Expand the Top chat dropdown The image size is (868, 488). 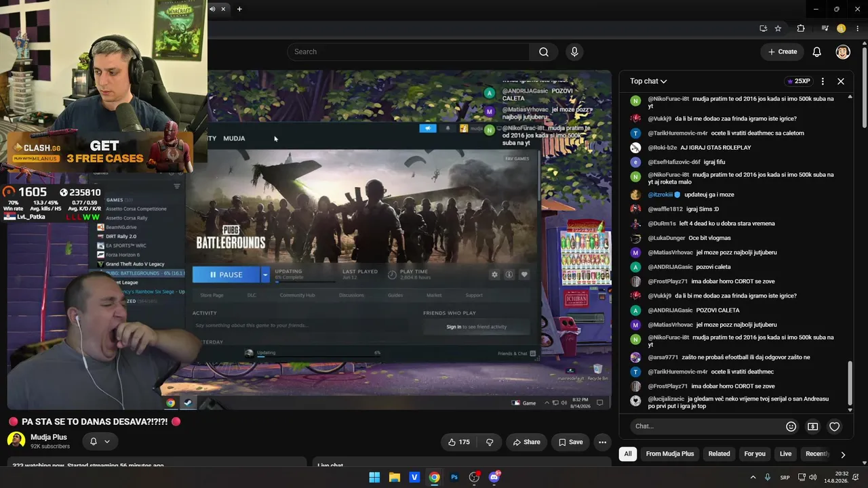tap(648, 81)
